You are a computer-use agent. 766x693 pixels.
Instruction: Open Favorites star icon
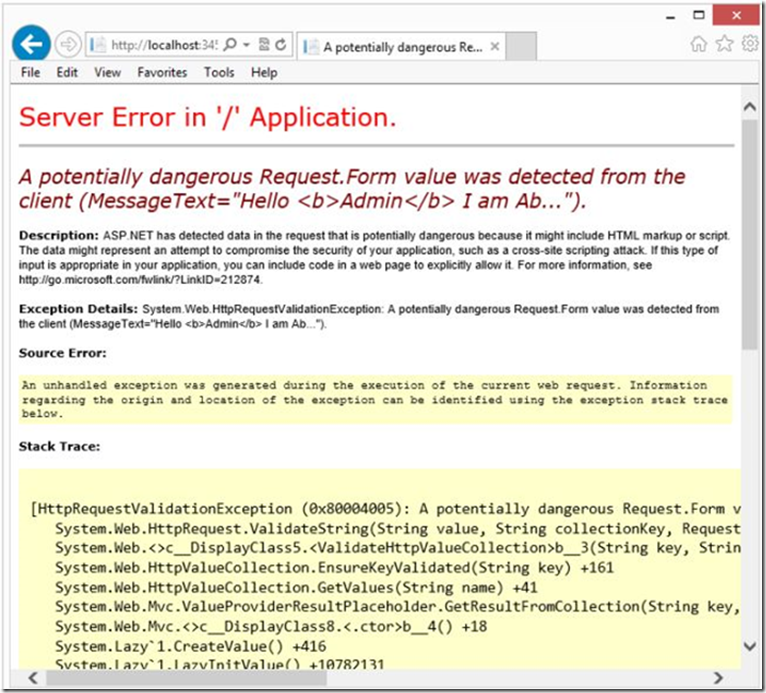click(x=724, y=44)
